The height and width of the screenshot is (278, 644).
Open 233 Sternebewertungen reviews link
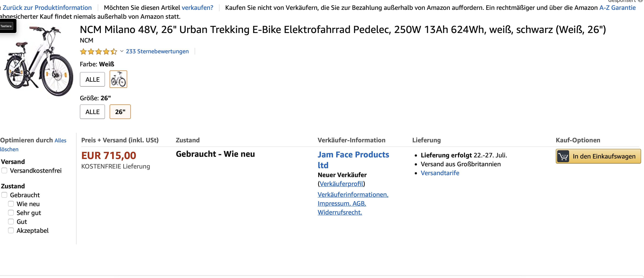tap(157, 51)
